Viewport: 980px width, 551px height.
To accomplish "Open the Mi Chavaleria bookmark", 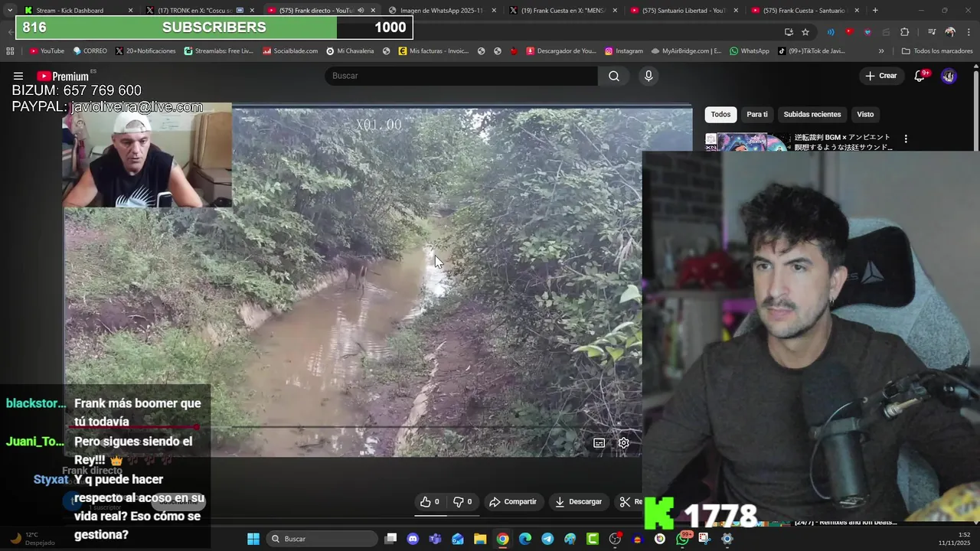I will click(x=350, y=51).
